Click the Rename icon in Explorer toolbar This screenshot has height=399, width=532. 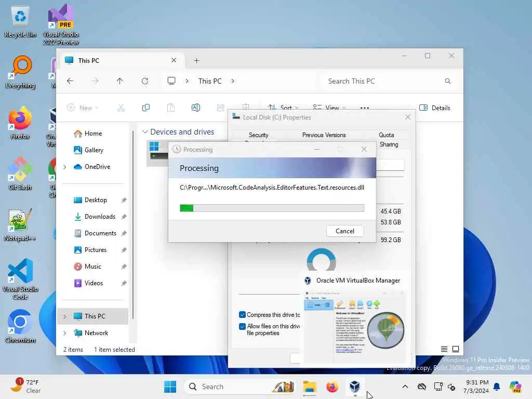click(x=196, y=108)
